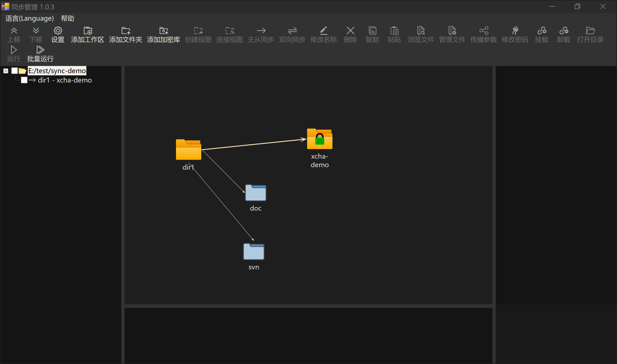Select the E:/test/sync-demo tree label
This screenshot has height=364, width=617.
[57, 71]
